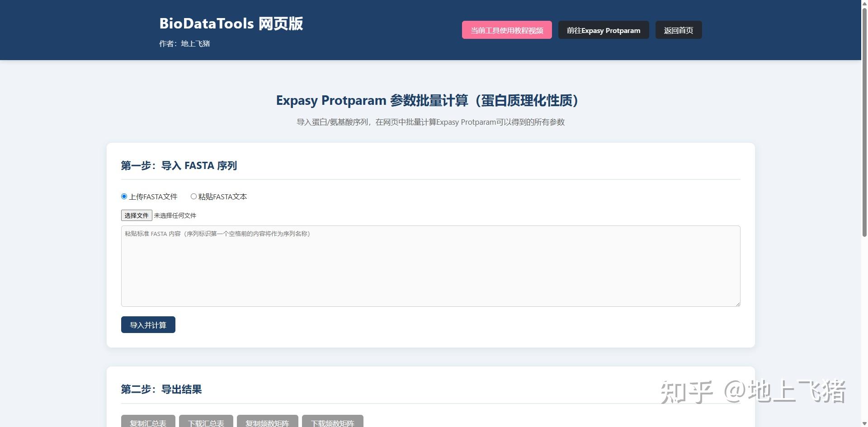Click 复制汇总表 button
The image size is (868, 427).
coord(148,421)
